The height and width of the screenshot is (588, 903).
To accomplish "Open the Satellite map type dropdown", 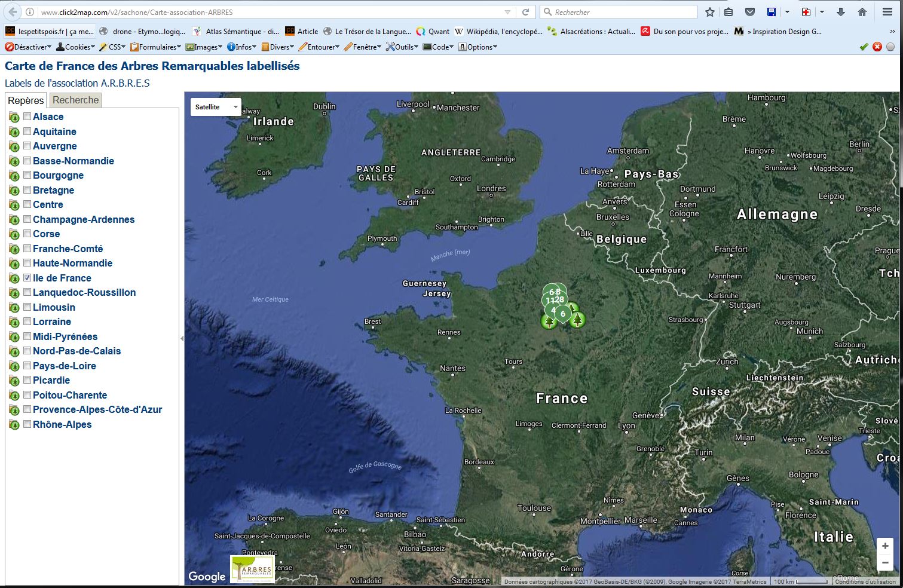I will 216,107.
